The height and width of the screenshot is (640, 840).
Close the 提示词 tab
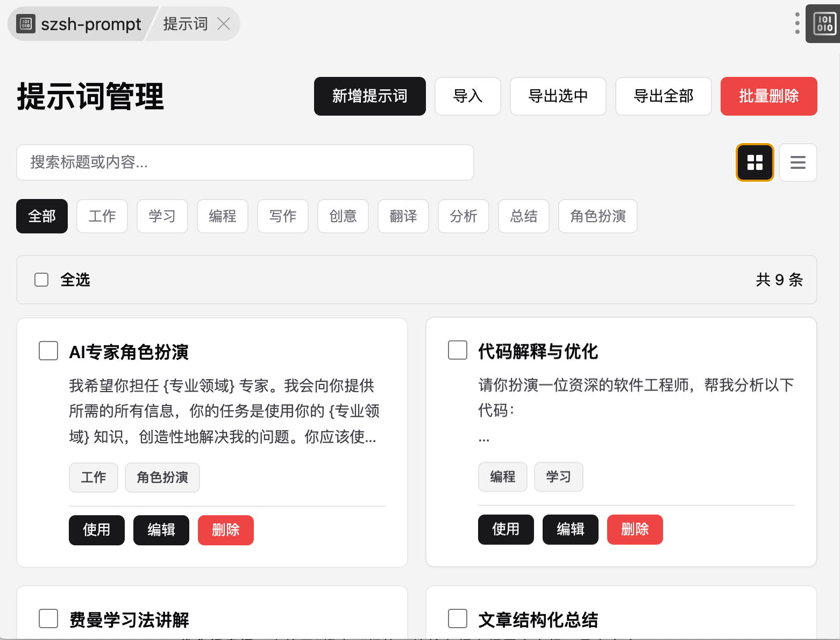tap(224, 24)
